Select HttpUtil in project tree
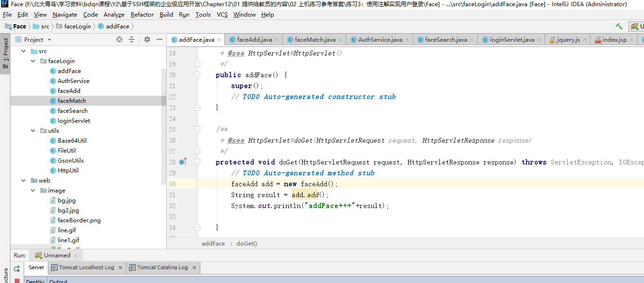The width and height of the screenshot is (644, 283). click(68, 171)
